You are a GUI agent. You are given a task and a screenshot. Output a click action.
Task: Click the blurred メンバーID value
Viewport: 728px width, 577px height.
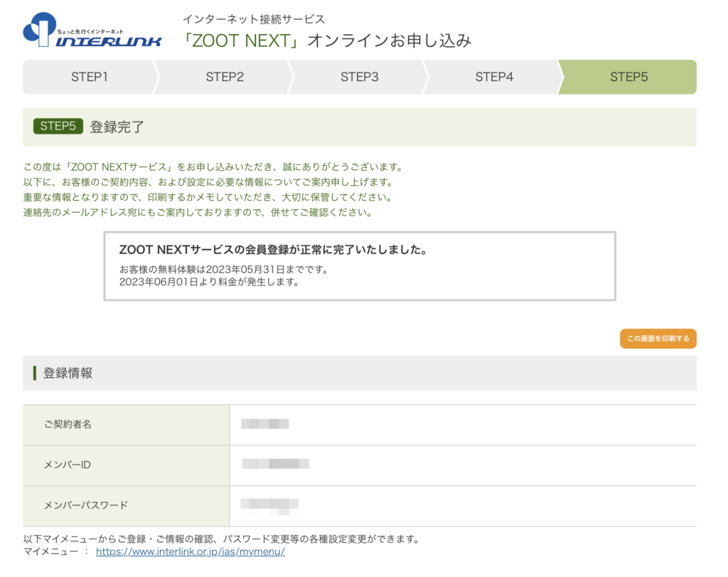(275, 464)
